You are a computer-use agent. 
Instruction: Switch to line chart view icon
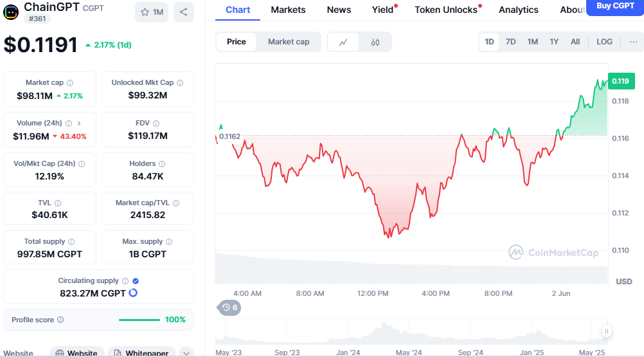point(344,42)
